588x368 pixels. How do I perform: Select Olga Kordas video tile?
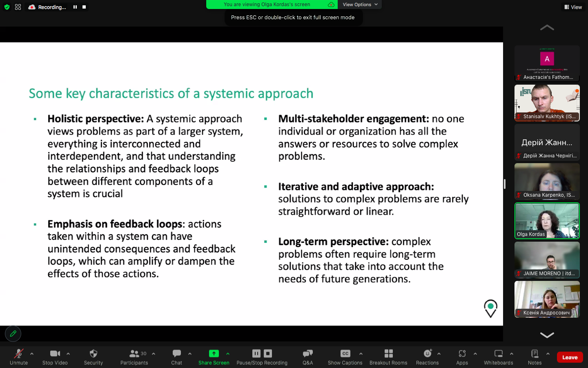547,220
